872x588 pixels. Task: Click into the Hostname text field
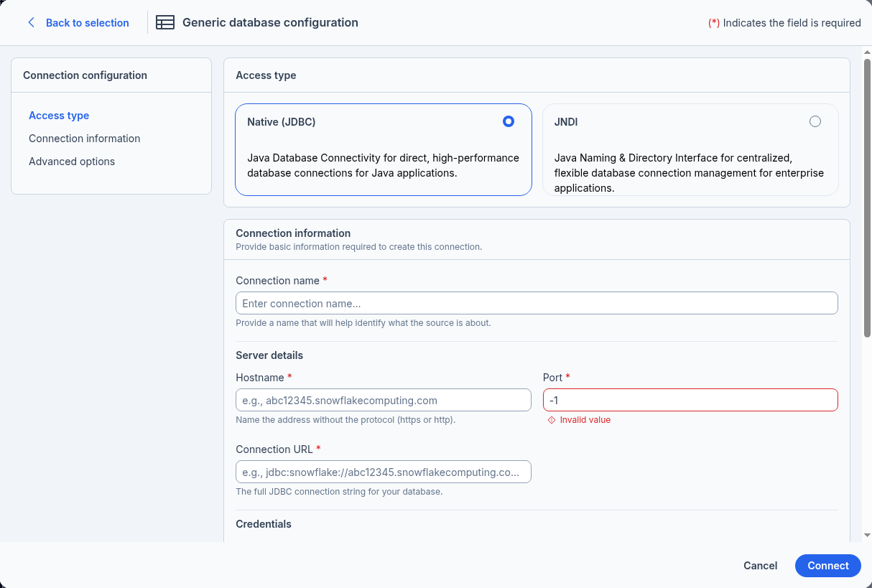point(383,400)
